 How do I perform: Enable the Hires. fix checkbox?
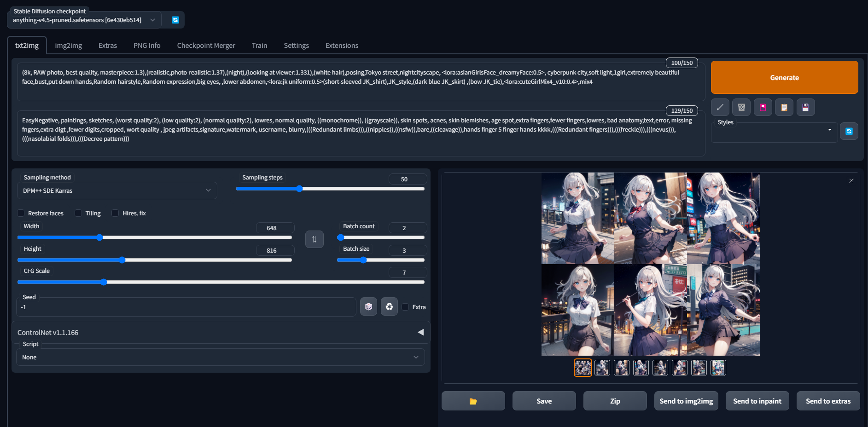pyautogui.click(x=116, y=213)
